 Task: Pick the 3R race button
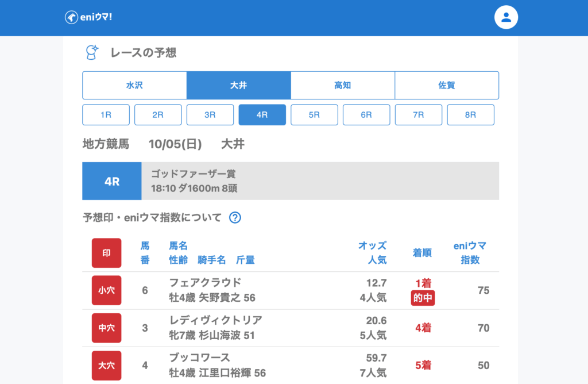click(x=210, y=115)
